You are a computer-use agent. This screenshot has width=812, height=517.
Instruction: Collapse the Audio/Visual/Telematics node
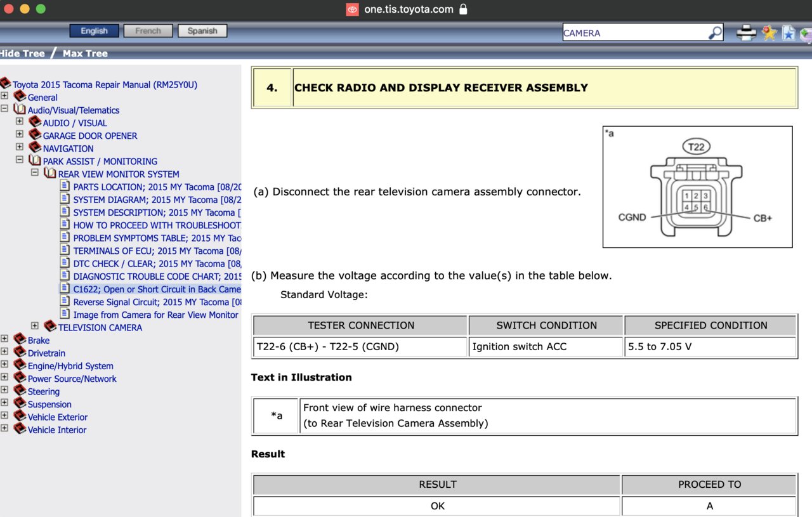point(4,108)
